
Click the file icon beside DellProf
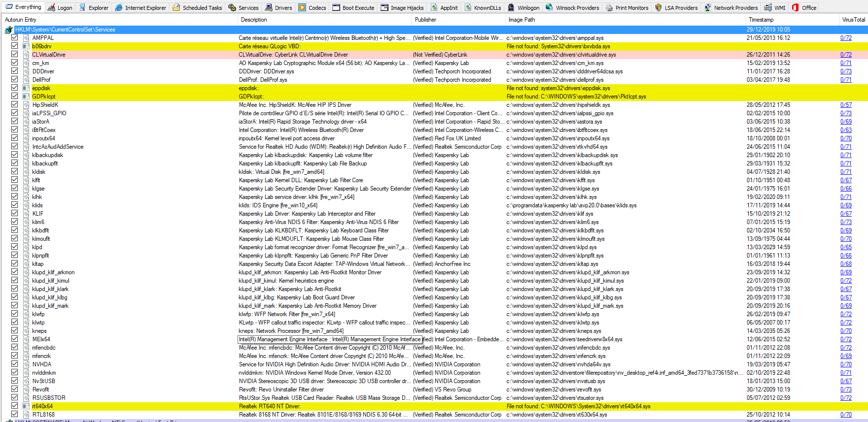point(27,80)
